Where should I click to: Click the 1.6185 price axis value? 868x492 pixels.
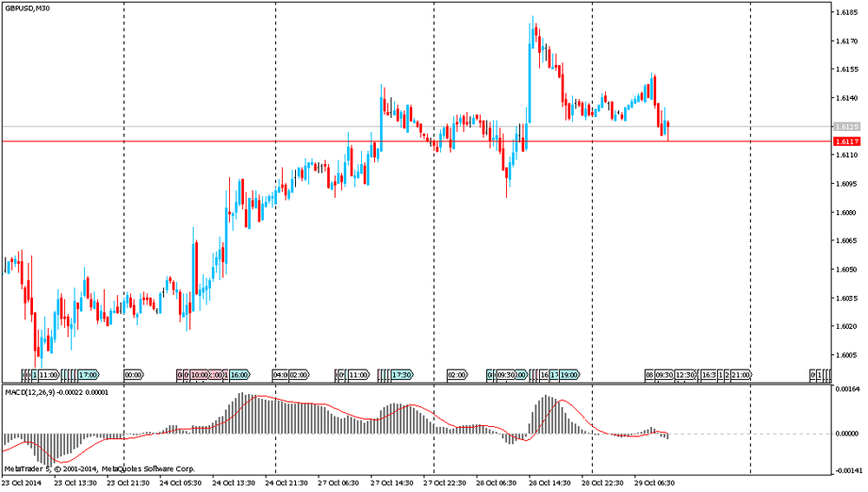[x=847, y=11]
